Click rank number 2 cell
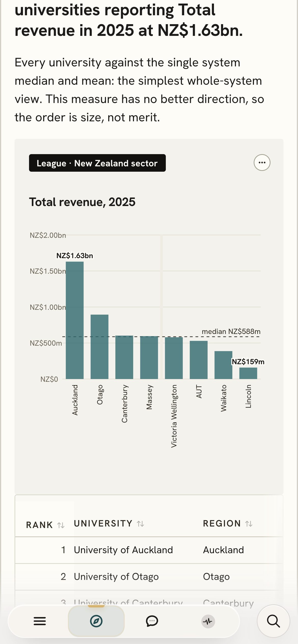Viewport: 298px width, 644px height. 63,577
